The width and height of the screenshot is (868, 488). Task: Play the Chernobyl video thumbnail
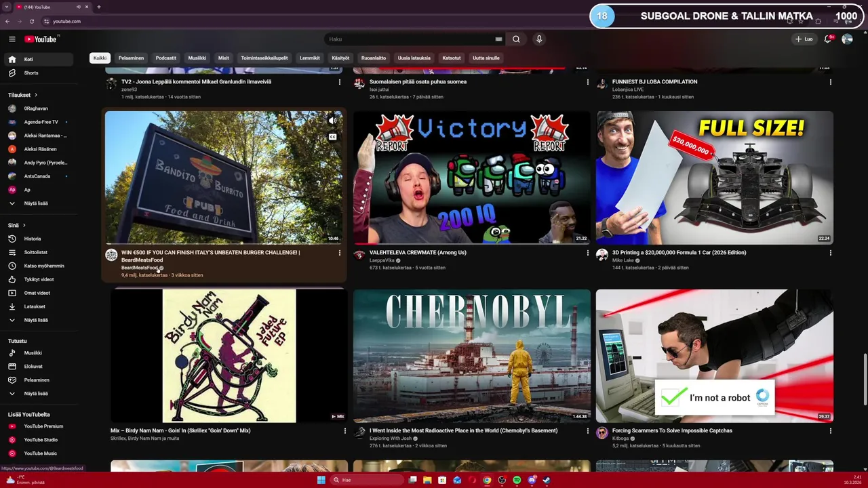[472, 356]
